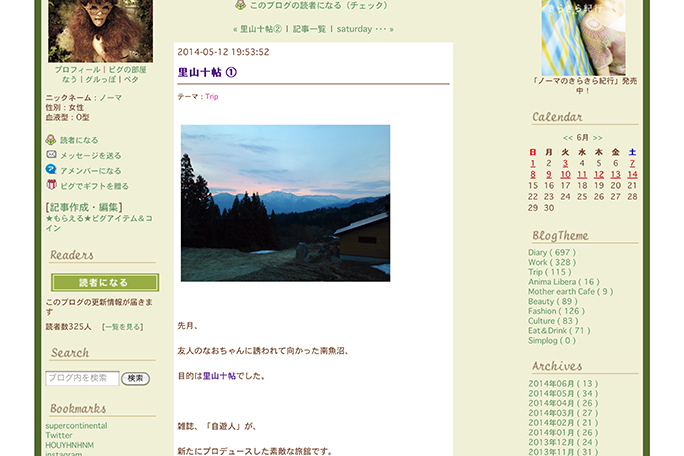
Task: Open the ペタ link
Action: pyautogui.click(x=131, y=79)
